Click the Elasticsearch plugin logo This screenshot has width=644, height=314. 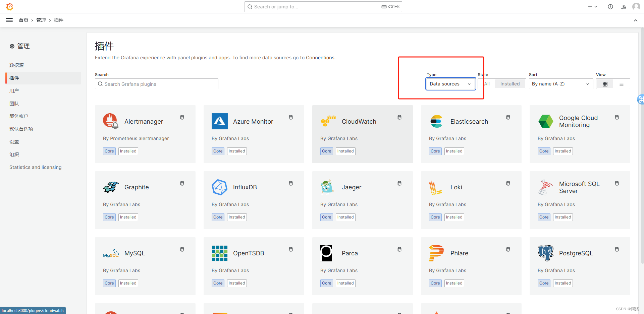[x=436, y=121]
